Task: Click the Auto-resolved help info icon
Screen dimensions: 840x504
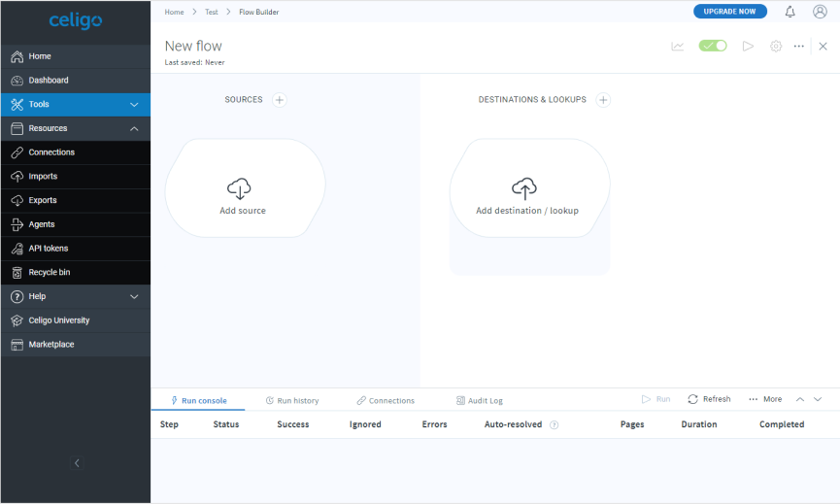Action: point(554,424)
